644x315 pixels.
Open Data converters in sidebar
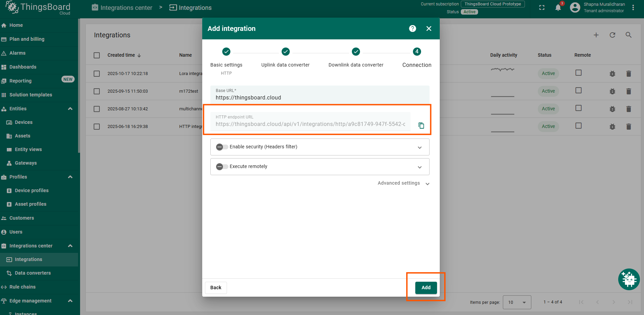33,273
